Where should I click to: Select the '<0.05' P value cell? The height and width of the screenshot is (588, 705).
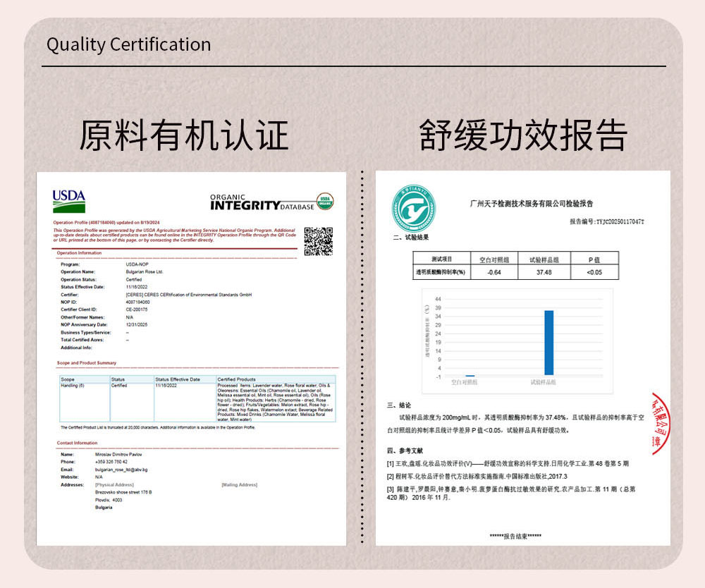coord(594,272)
